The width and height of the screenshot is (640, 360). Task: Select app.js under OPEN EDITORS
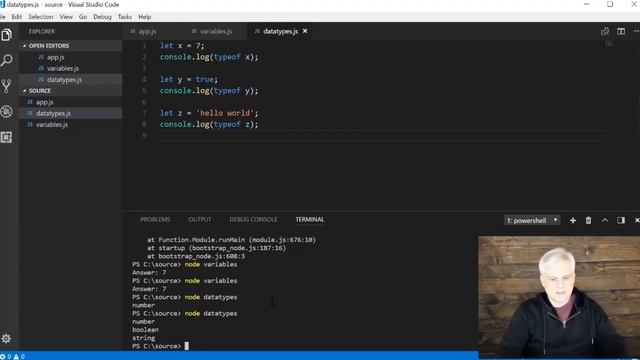pos(72,57)
